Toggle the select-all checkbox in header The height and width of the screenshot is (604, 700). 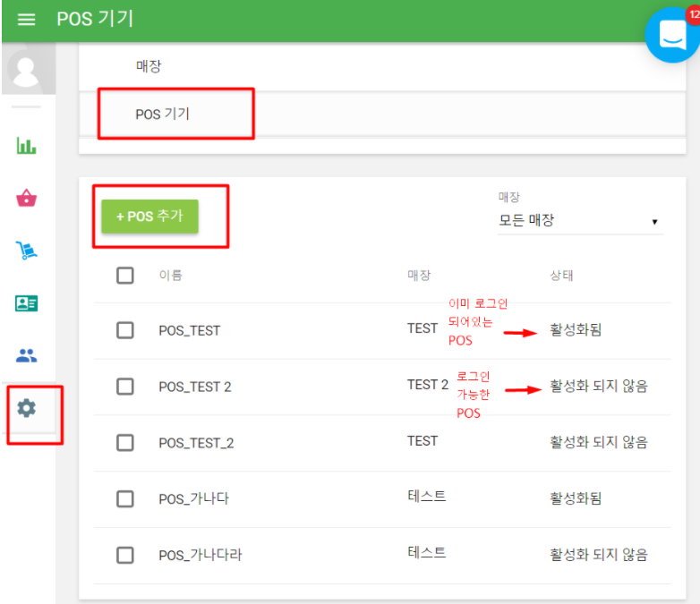coord(125,276)
